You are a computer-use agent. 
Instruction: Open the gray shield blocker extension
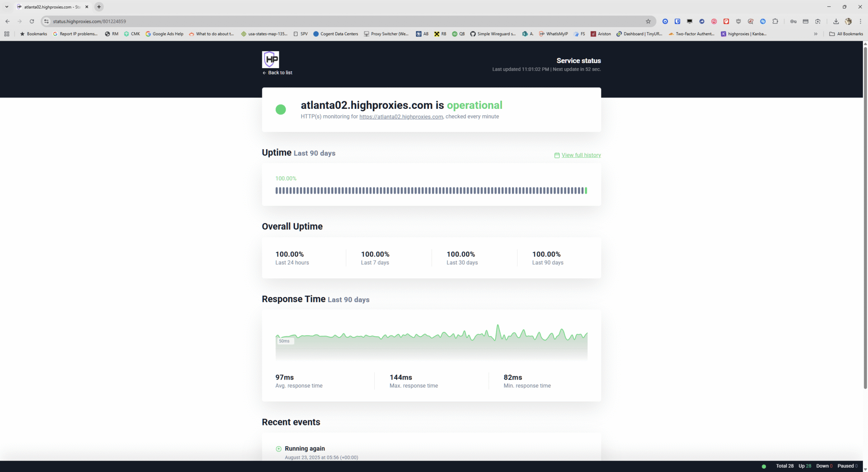point(738,21)
